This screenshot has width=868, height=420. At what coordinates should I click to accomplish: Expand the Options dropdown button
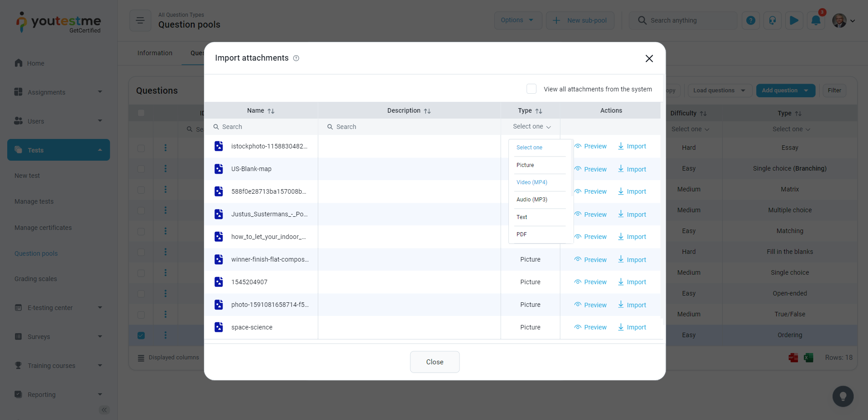click(x=517, y=20)
